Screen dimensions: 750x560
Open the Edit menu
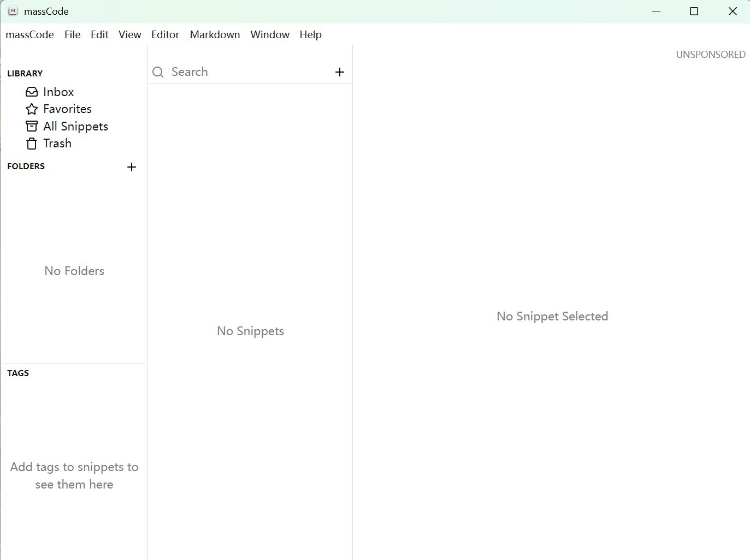99,34
